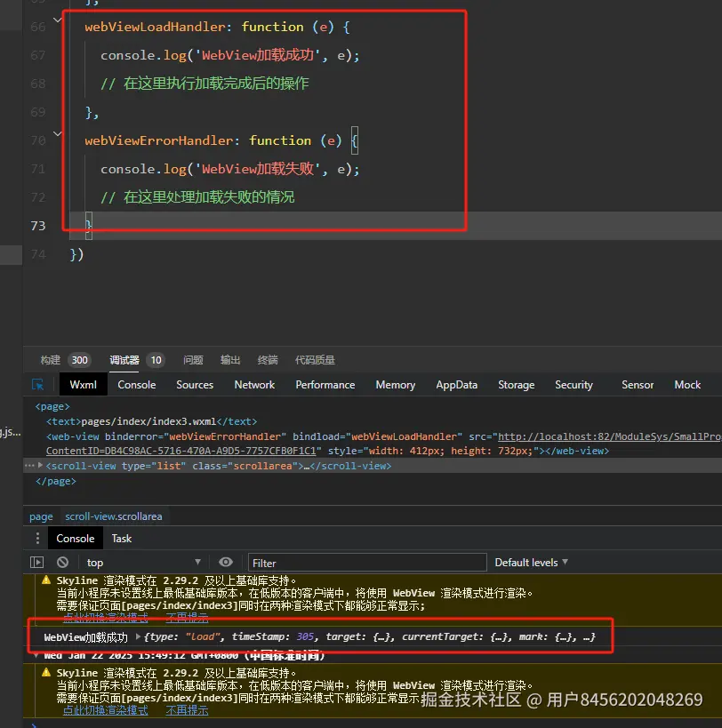This screenshot has height=728, width=722.
Task: Open the Sources tab
Action: 195,385
